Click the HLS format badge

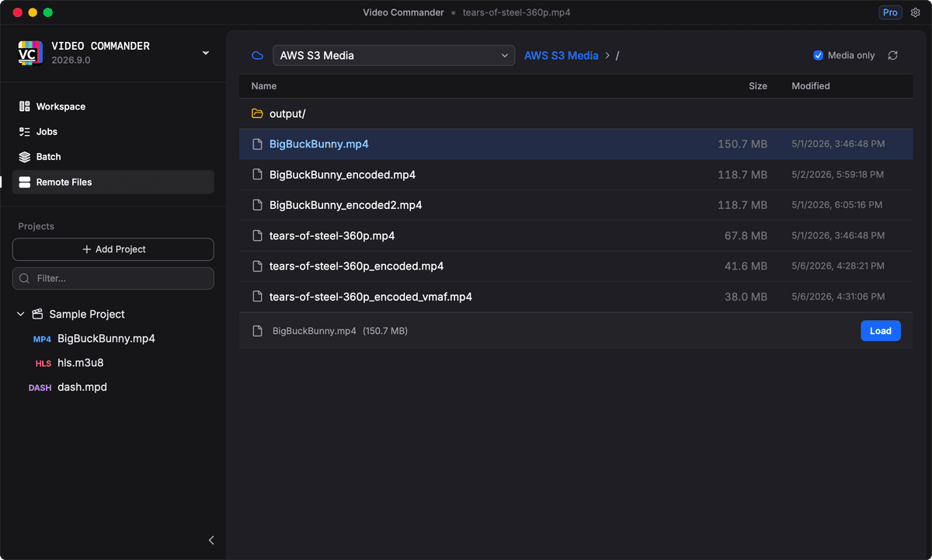click(43, 363)
